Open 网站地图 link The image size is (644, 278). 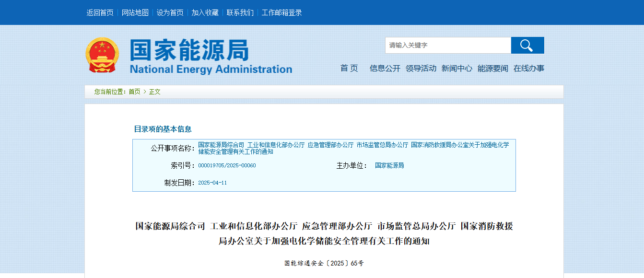click(135, 12)
